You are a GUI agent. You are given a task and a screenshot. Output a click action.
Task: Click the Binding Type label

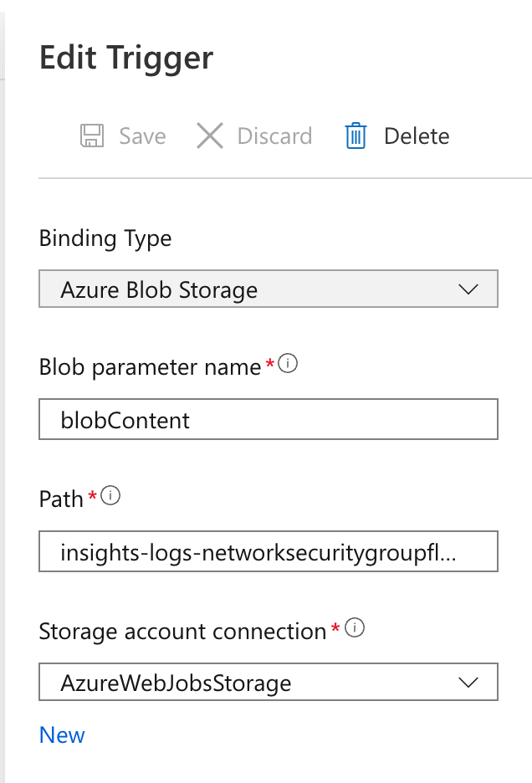105,238
